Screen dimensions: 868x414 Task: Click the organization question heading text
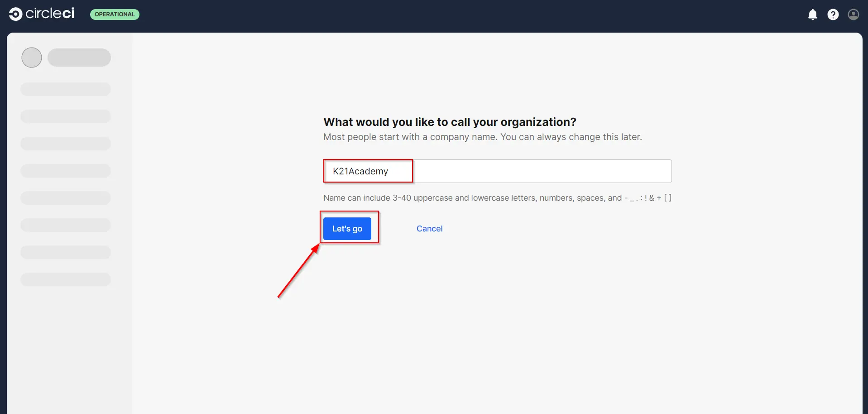click(450, 122)
